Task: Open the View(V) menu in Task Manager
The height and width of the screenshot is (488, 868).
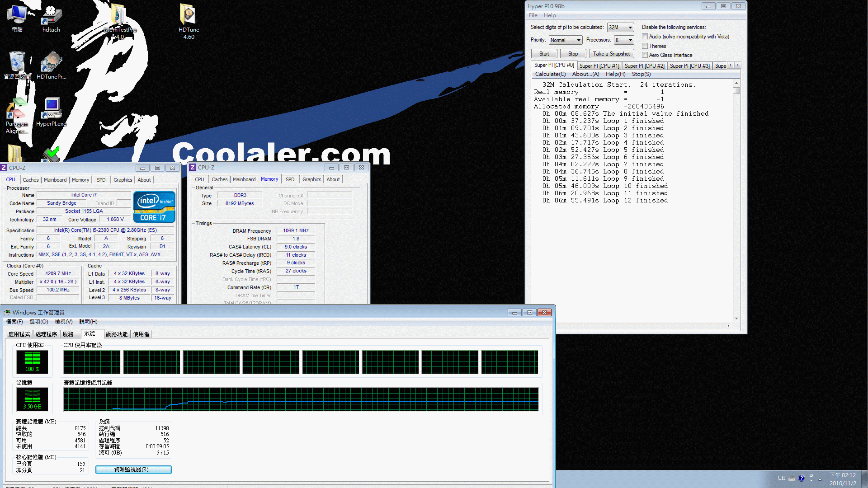Action: tap(63, 322)
